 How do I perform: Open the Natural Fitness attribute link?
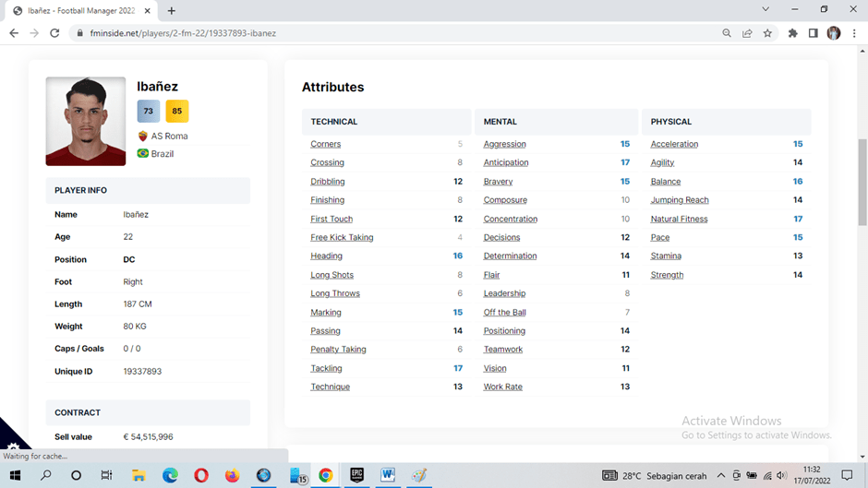click(679, 219)
